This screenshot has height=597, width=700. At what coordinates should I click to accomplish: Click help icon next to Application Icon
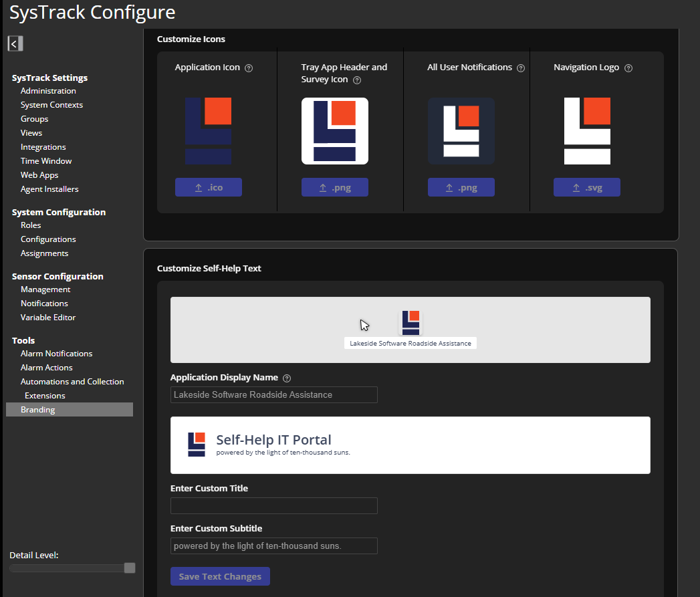(249, 68)
